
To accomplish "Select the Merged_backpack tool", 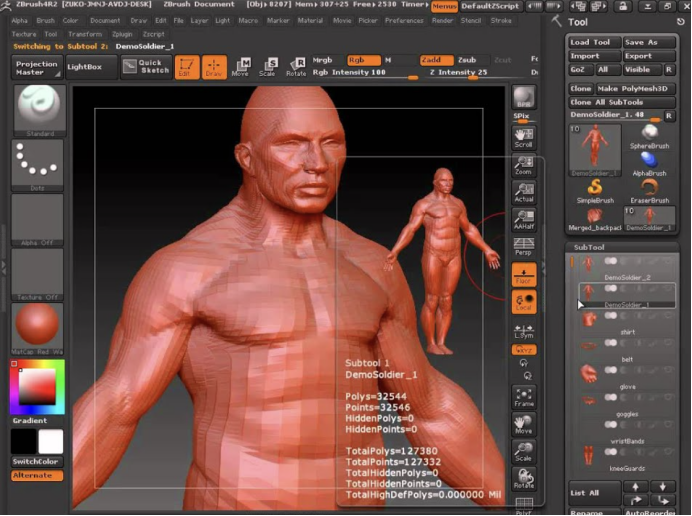I will (595, 219).
